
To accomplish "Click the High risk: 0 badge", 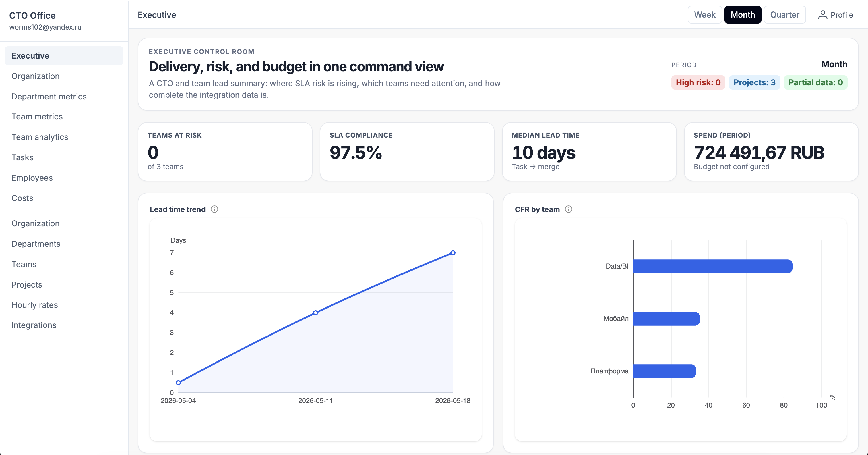I will click(x=698, y=83).
